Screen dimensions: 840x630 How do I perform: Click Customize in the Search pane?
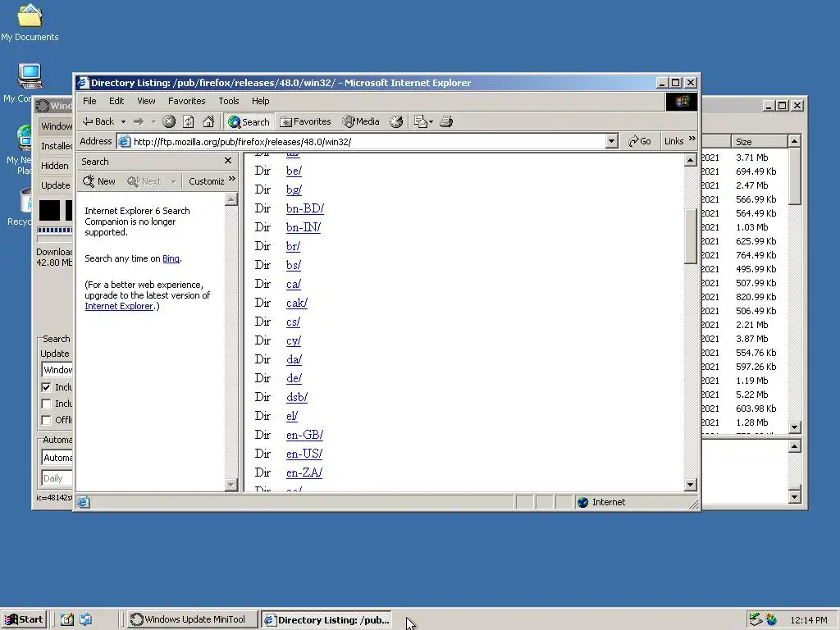206,181
